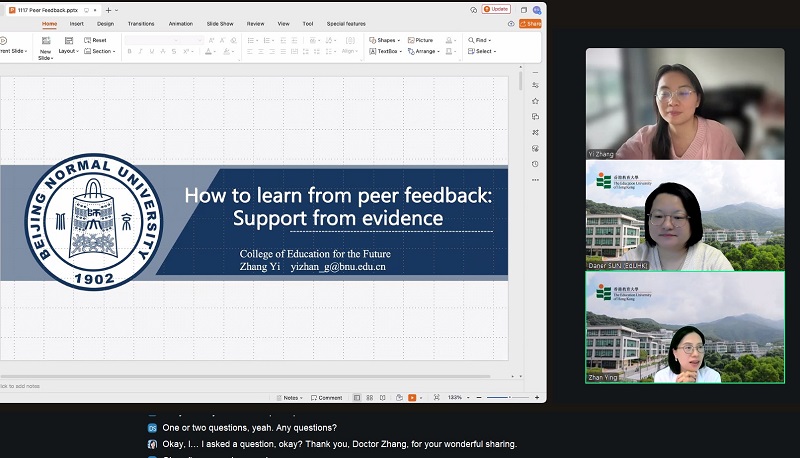The width and height of the screenshot is (800, 458).
Task: Toggle the Notes pane
Action: point(288,397)
